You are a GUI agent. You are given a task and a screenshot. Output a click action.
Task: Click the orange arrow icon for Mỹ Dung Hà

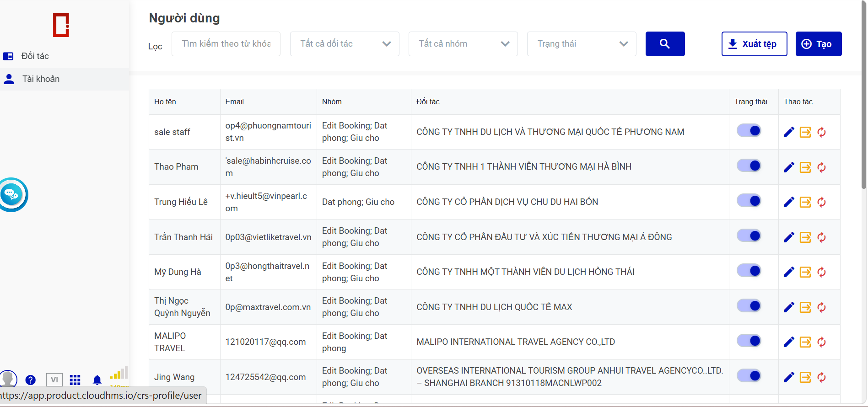tap(805, 272)
